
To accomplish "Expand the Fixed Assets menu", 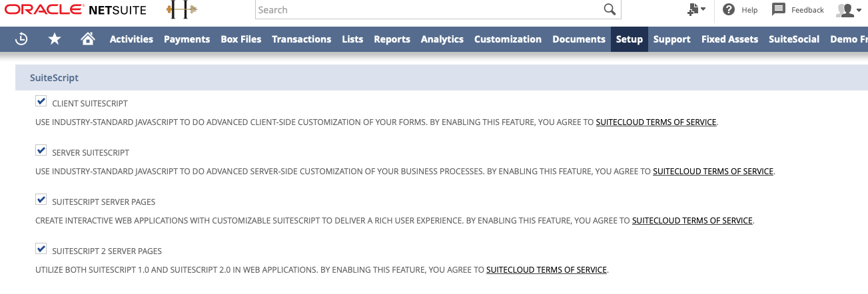I will 729,39.
